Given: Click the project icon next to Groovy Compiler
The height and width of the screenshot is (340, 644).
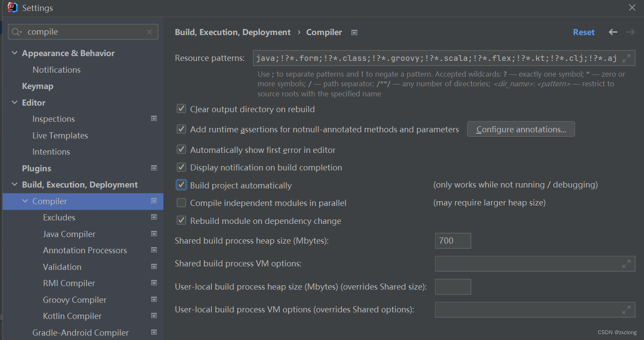Looking at the screenshot, I should [154, 300].
